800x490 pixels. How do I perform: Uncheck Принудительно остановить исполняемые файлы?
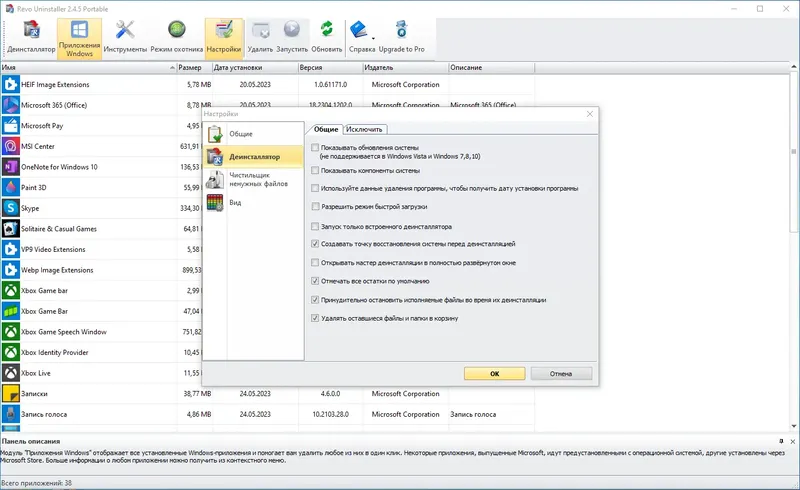coord(315,300)
